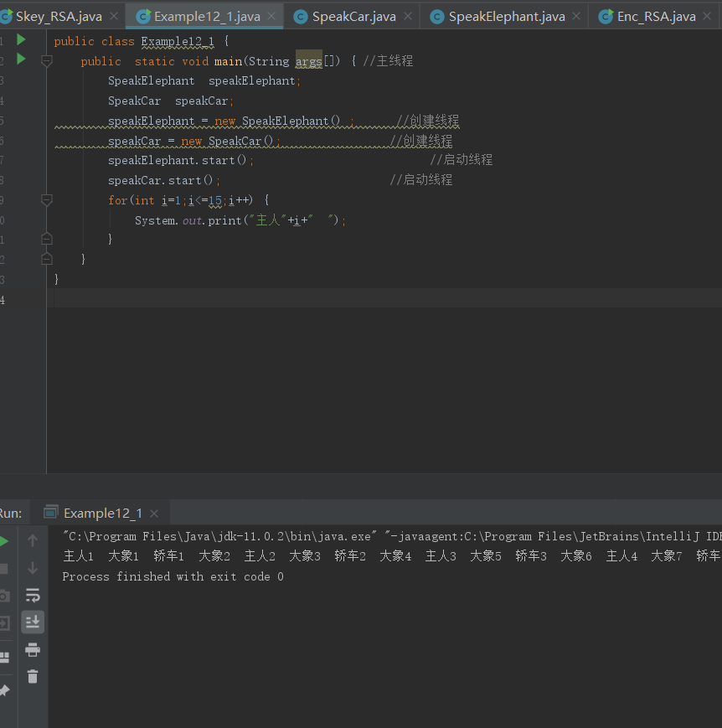Screen dimensions: 722x728
Task: Click 主人1 in console output
Action: point(78,556)
